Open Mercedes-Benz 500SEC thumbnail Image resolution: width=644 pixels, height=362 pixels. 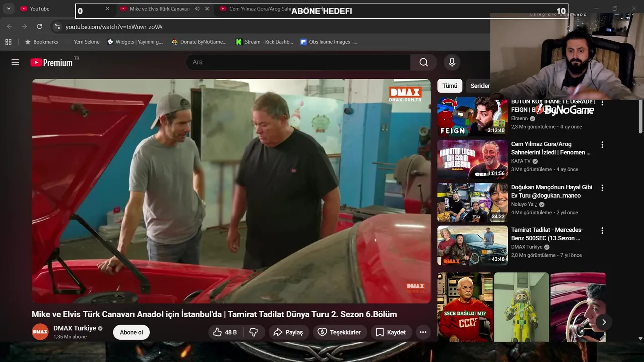472,245
